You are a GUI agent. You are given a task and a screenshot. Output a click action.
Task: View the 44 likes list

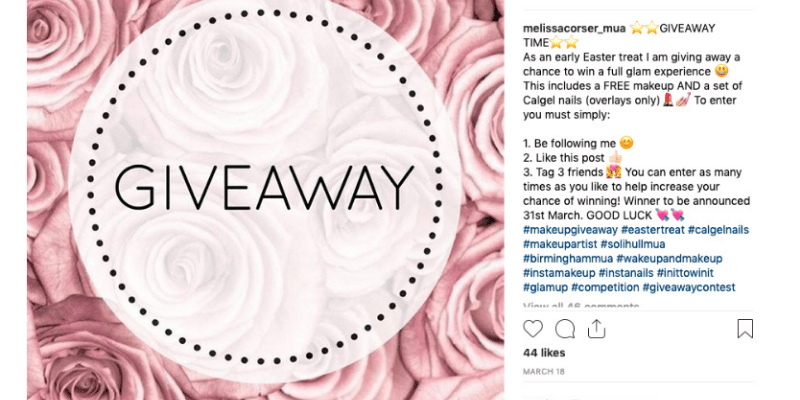tap(544, 353)
